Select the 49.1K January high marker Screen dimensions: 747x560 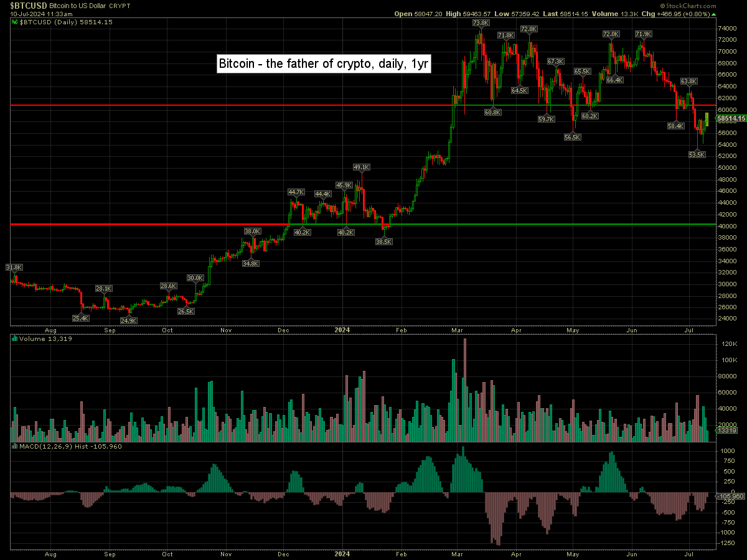point(362,167)
